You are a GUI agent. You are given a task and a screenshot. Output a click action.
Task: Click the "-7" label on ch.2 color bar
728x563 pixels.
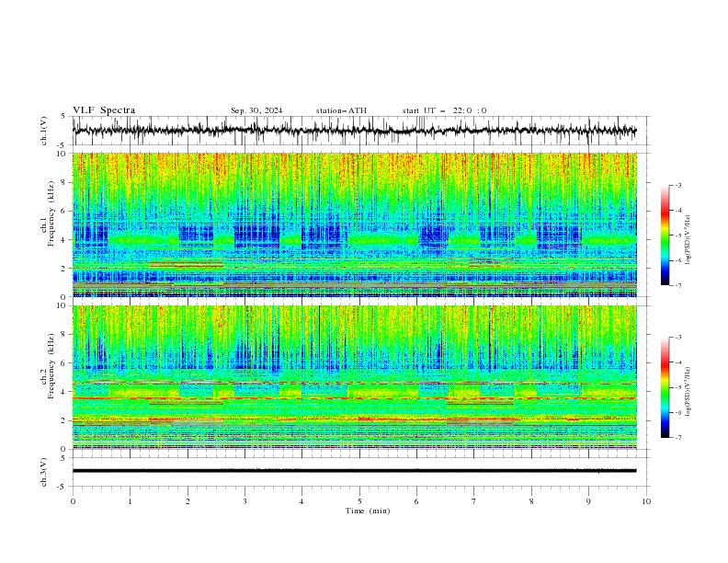(x=678, y=438)
